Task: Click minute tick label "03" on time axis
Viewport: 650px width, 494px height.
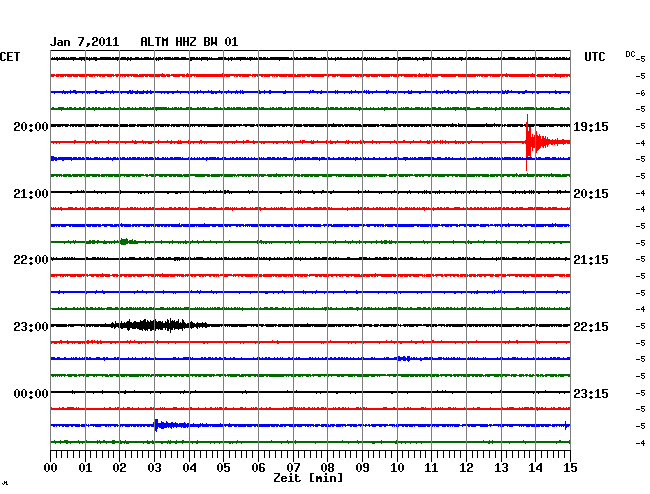Action: coord(154,468)
